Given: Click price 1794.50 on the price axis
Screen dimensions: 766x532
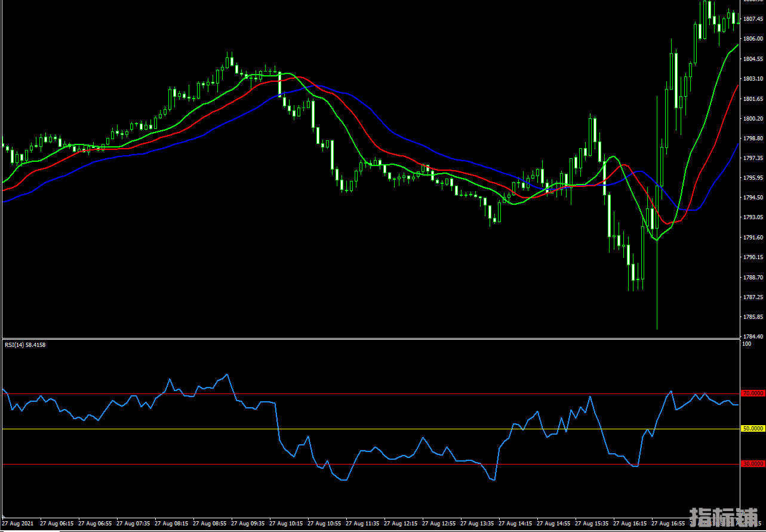Looking at the screenshot, I should pyautogui.click(x=753, y=198).
